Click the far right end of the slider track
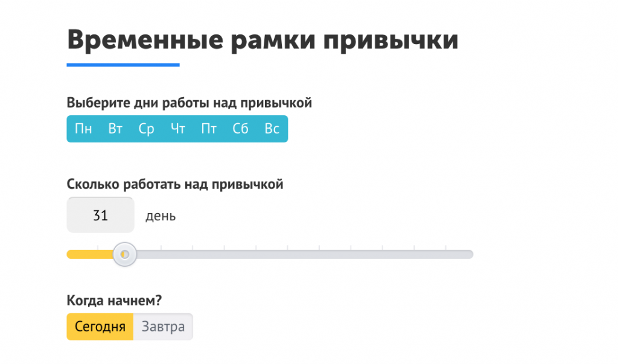 (x=470, y=255)
